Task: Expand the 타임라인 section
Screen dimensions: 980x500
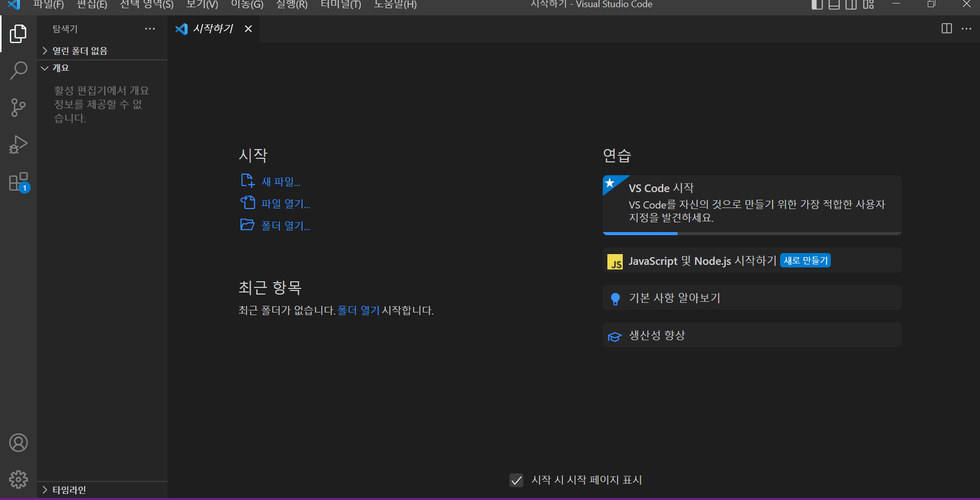Action: tap(103, 490)
